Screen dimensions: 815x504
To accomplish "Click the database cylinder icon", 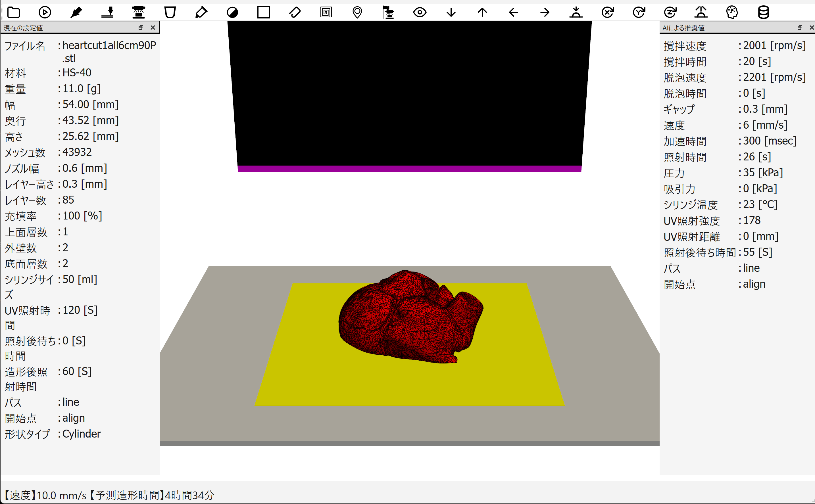I will tap(763, 12).
